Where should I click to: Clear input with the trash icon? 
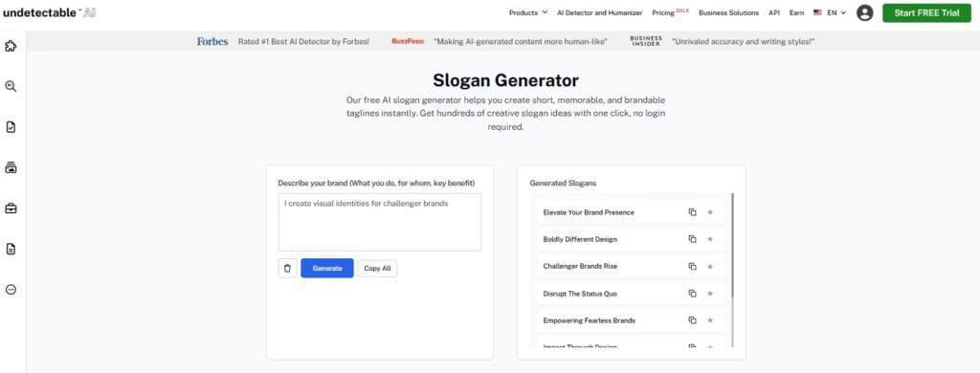pos(287,268)
